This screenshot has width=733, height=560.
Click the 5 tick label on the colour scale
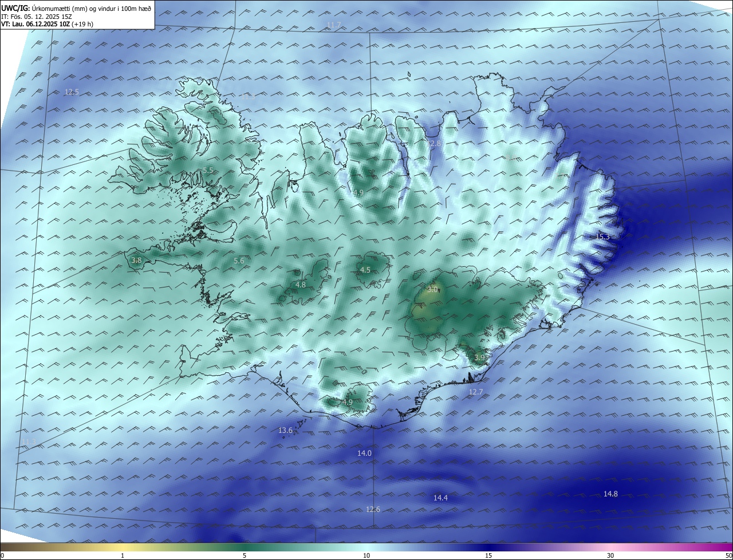pos(245,555)
